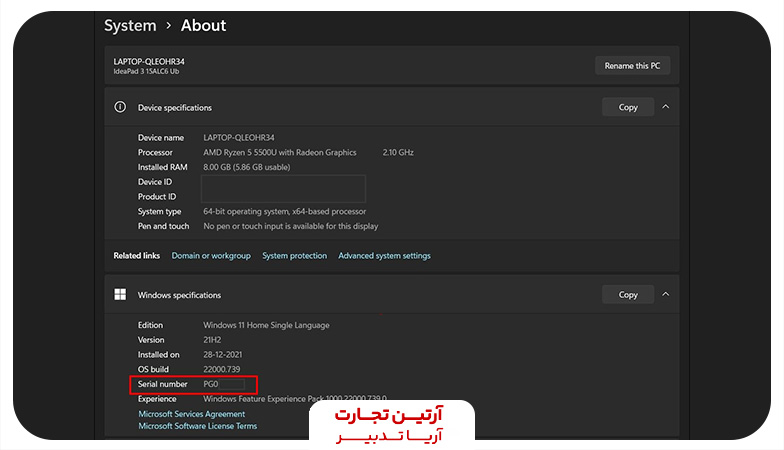Open the Domain or workgroup link
The width and height of the screenshot is (784, 450).
coord(211,256)
